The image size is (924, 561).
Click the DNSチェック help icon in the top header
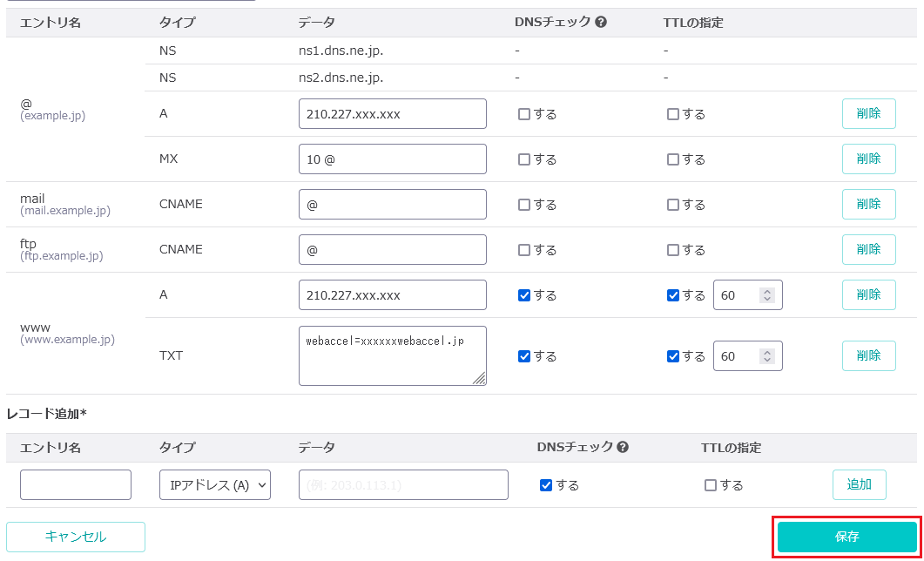(x=601, y=23)
